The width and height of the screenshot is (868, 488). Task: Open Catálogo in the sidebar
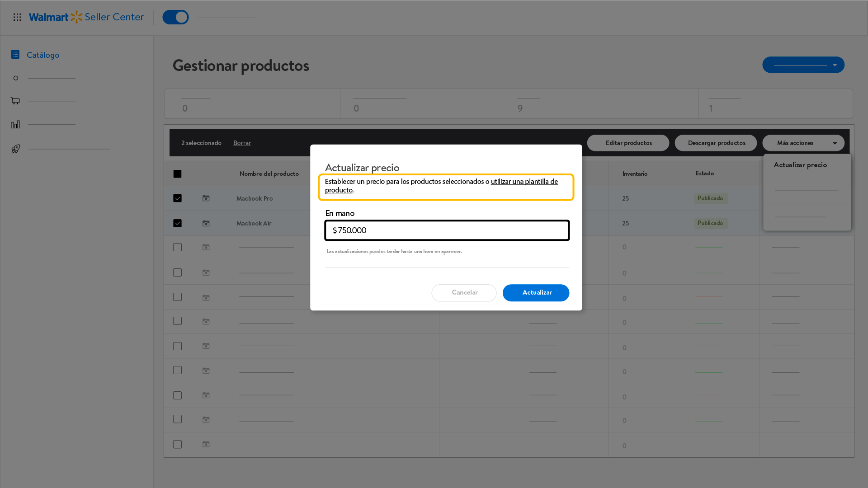pos(43,55)
